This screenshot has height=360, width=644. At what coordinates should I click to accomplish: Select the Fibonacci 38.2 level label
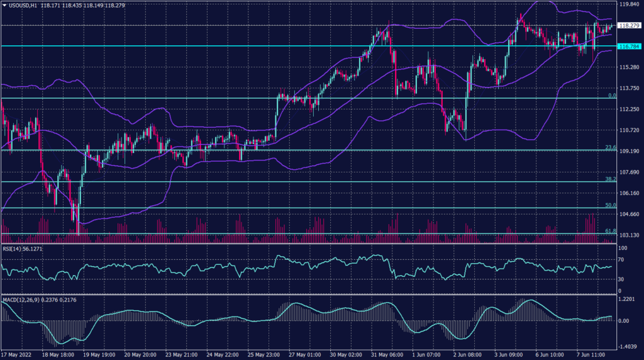pos(610,179)
